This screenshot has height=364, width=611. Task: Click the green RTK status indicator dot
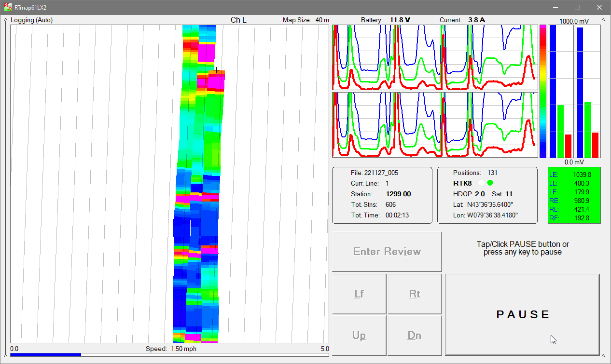490,183
